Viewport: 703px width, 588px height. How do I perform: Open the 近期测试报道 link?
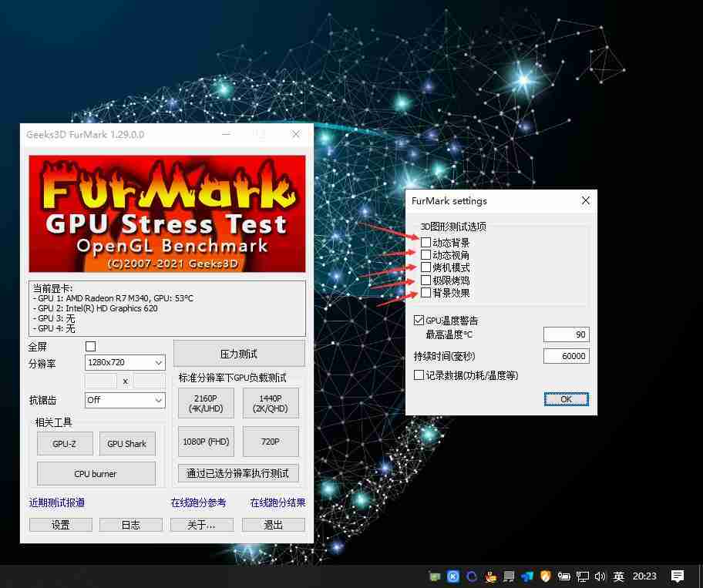(x=57, y=503)
